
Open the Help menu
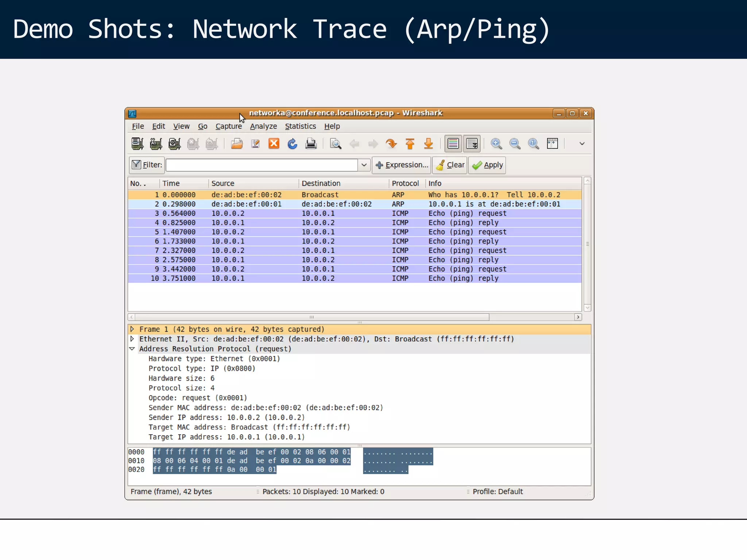(332, 126)
